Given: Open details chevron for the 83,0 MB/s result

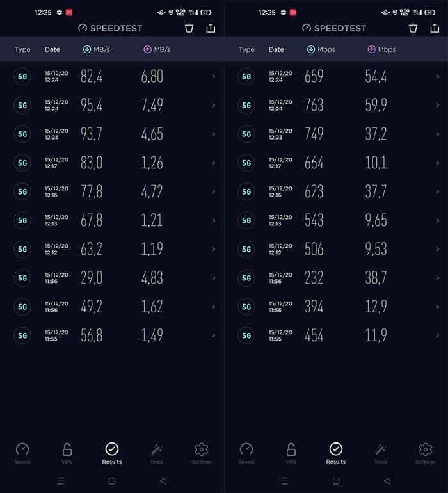Looking at the screenshot, I should [214, 163].
